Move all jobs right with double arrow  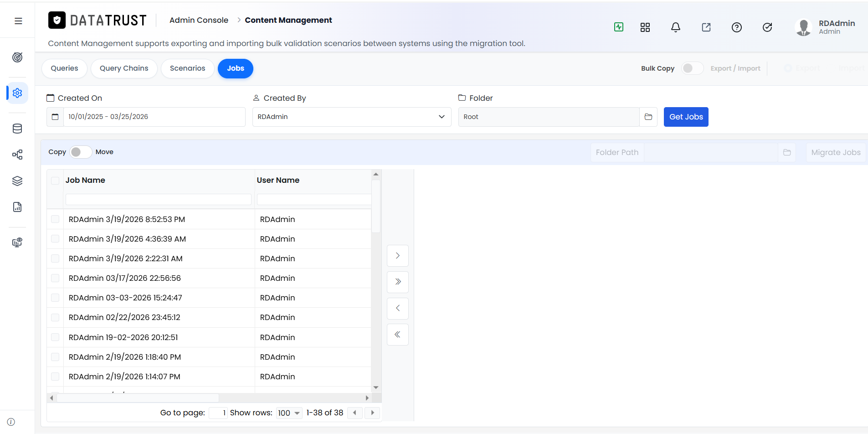coord(398,282)
